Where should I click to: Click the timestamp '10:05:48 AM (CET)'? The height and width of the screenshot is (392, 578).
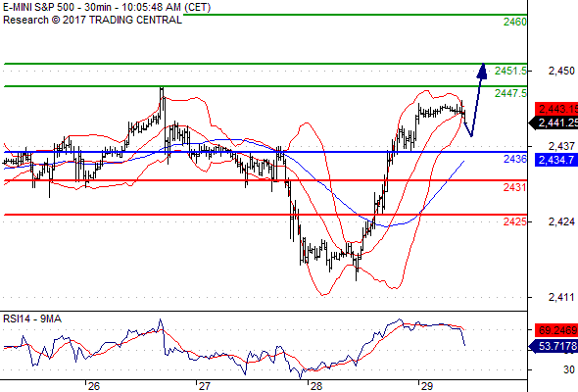point(167,7)
